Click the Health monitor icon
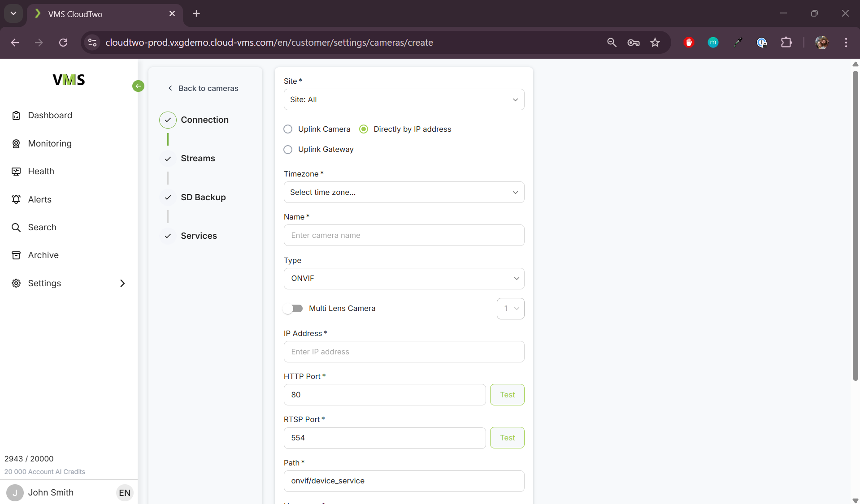 [x=16, y=172]
